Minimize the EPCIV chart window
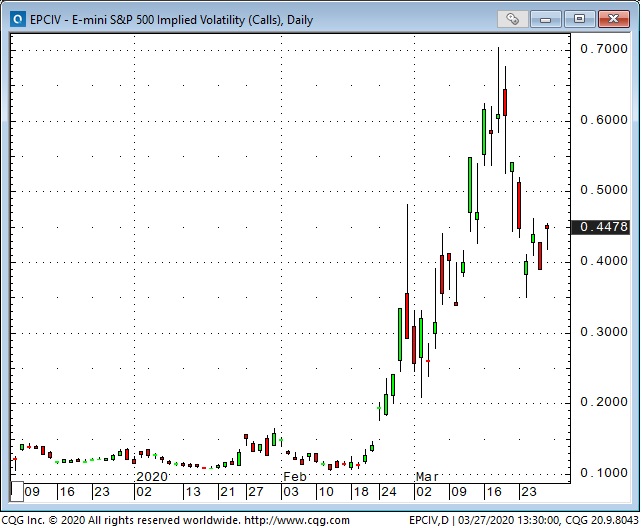This screenshot has width=642, height=528. pos(545,19)
